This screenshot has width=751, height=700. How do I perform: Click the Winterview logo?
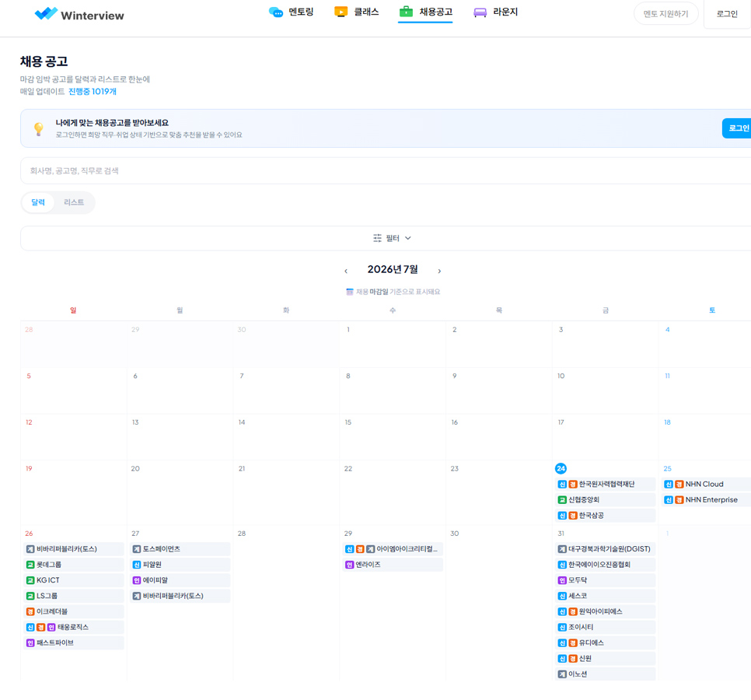click(79, 14)
